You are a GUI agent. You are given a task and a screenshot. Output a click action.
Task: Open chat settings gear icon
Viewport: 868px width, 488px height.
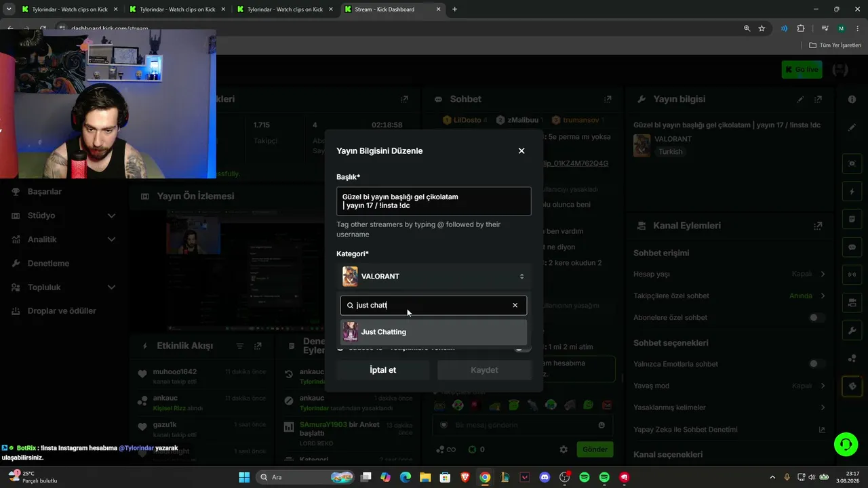coord(563,449)
